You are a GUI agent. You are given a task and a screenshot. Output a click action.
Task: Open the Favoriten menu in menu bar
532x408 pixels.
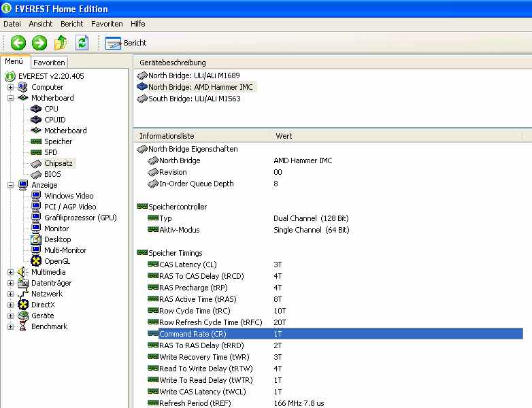point(107,24)
